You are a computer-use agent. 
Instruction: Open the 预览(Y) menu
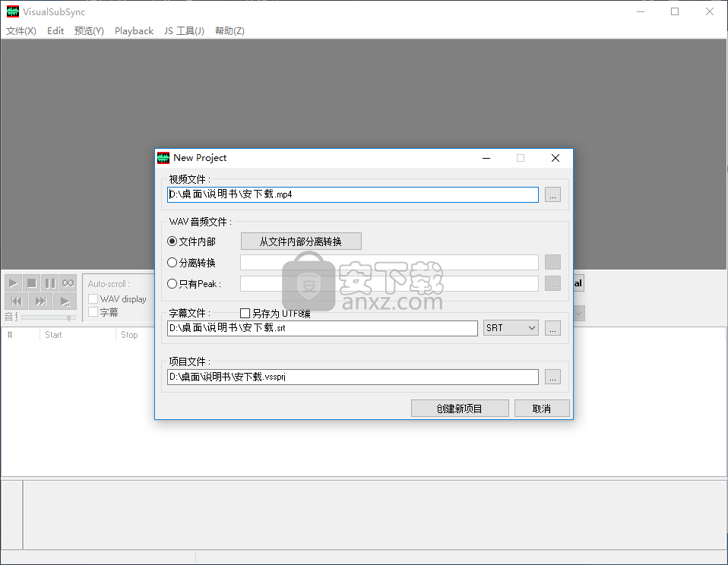89,30
